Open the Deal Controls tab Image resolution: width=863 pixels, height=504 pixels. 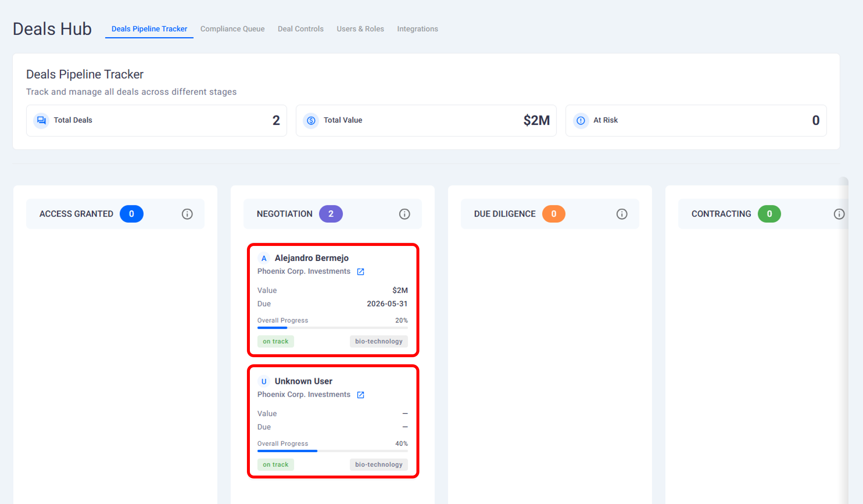click(301, 29)
